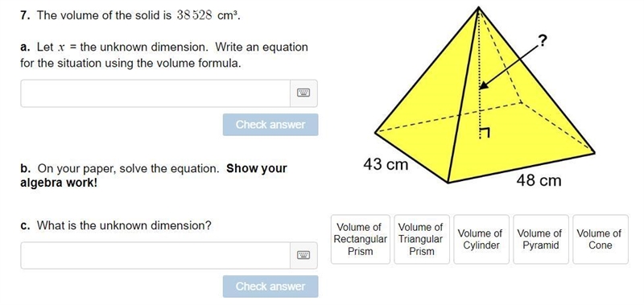
Task: Click the arrow pointing to pyramid height
Action: pos(510,66)
